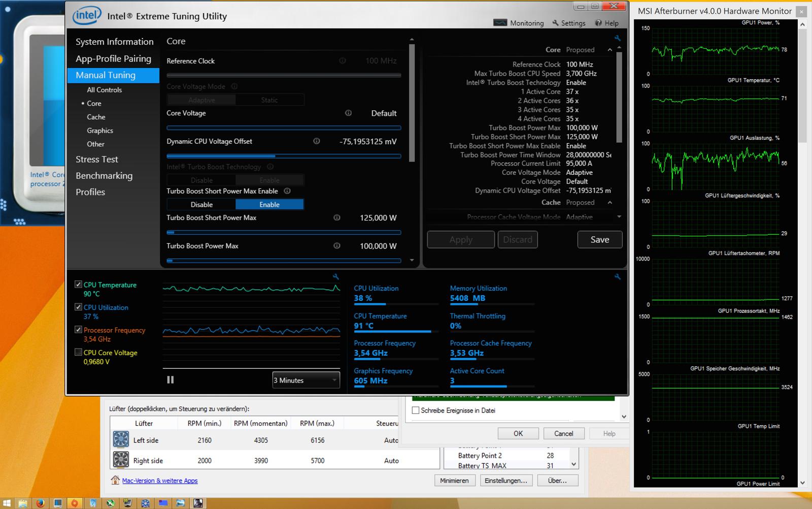The image size is (812, 509).
Task: Click the up arrow of the Core settings scrollbar
Action: click(x=412, y=39)
